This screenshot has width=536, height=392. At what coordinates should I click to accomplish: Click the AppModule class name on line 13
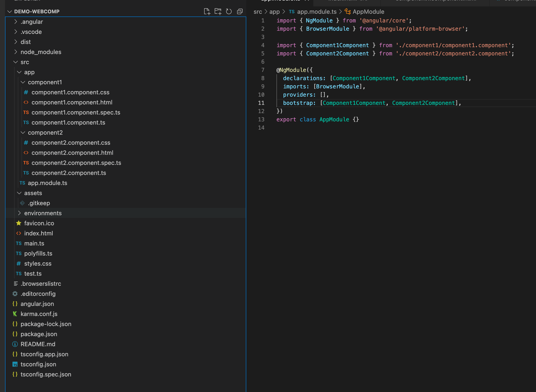tap(334, 120)
